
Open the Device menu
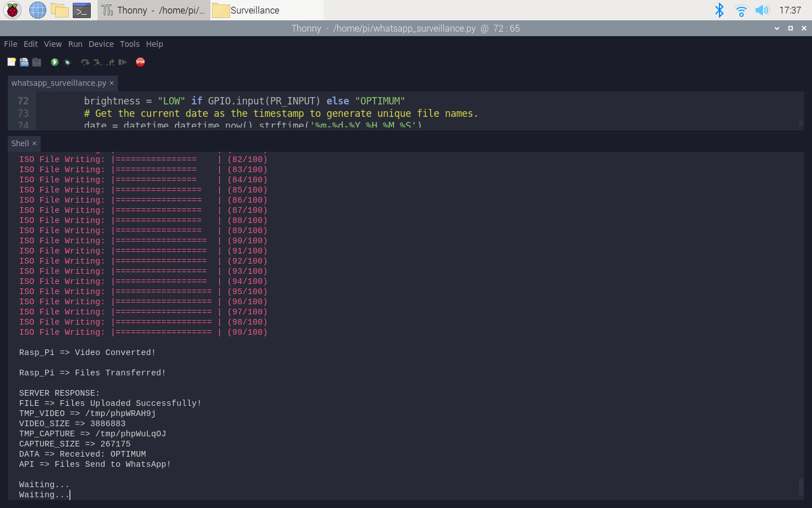click(101, 44)
